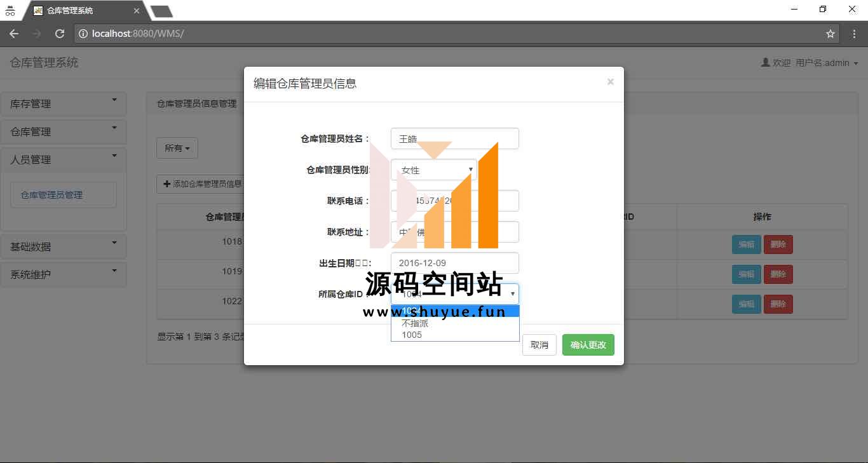Click 编辑 for row 1019
This screenshot has height=463, width=868.
[746, 274]
